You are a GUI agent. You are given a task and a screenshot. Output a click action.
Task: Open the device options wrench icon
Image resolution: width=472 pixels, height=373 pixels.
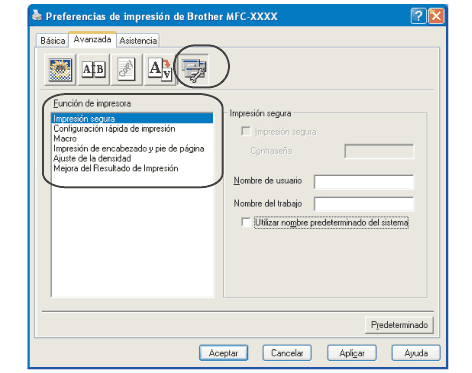194,70
